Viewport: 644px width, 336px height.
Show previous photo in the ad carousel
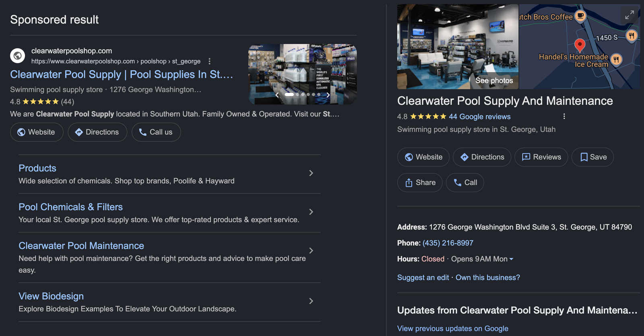[277, 95]
